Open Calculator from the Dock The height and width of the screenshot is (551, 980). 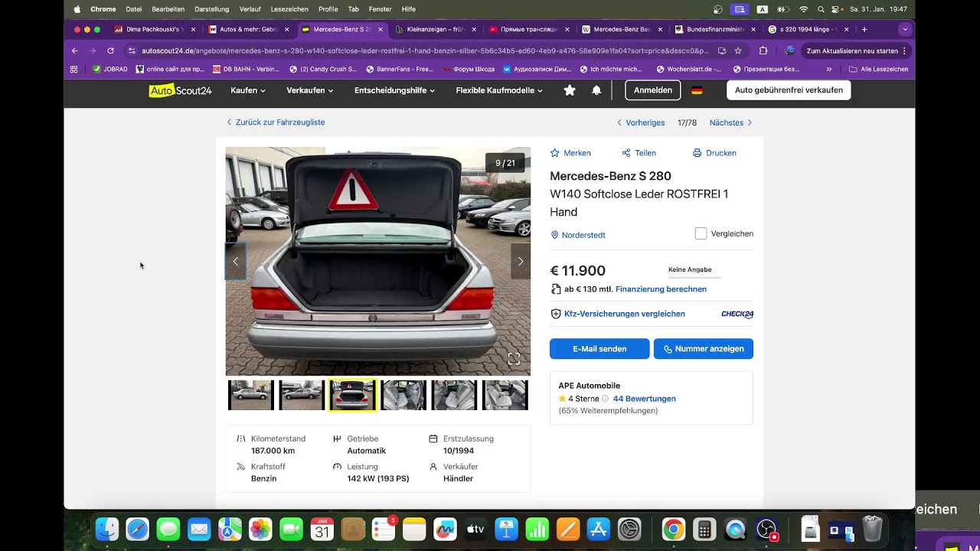pyautogui.click(x=704, y=529)
